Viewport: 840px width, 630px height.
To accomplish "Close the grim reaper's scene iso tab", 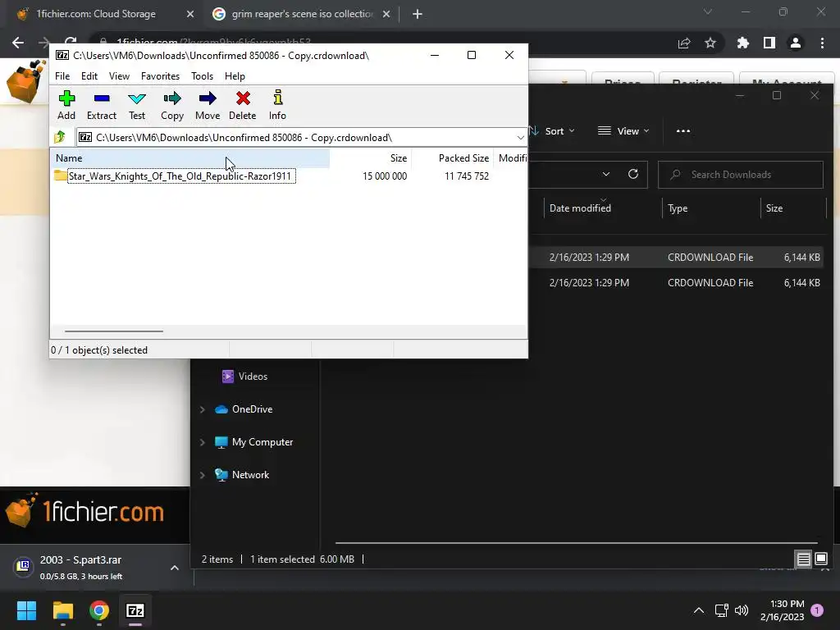I will [x=386, y=14].
